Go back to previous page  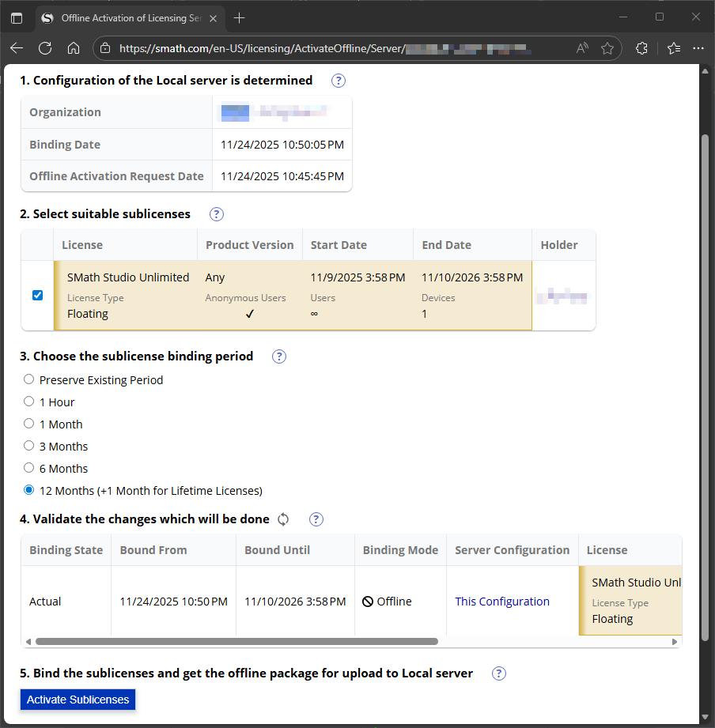click(17, 47)
